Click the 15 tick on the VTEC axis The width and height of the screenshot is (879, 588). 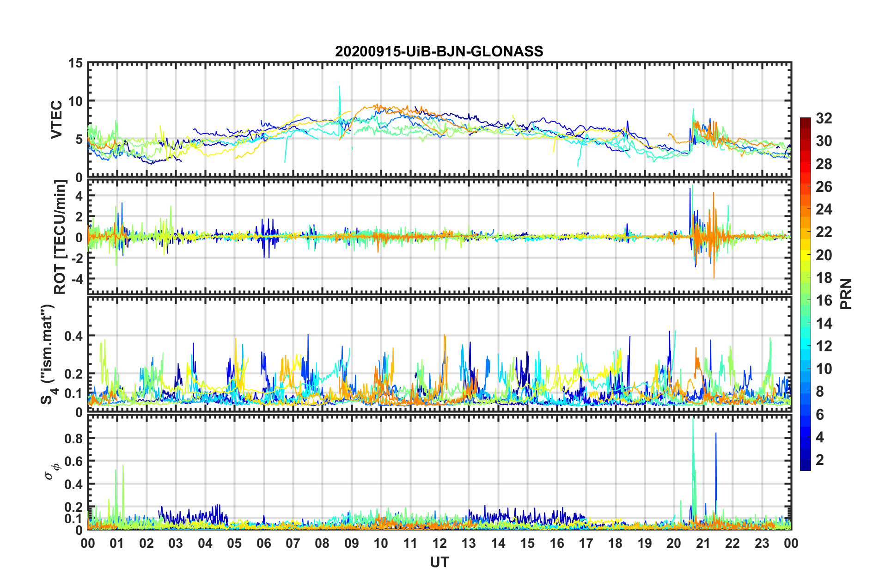coord(75,63)
